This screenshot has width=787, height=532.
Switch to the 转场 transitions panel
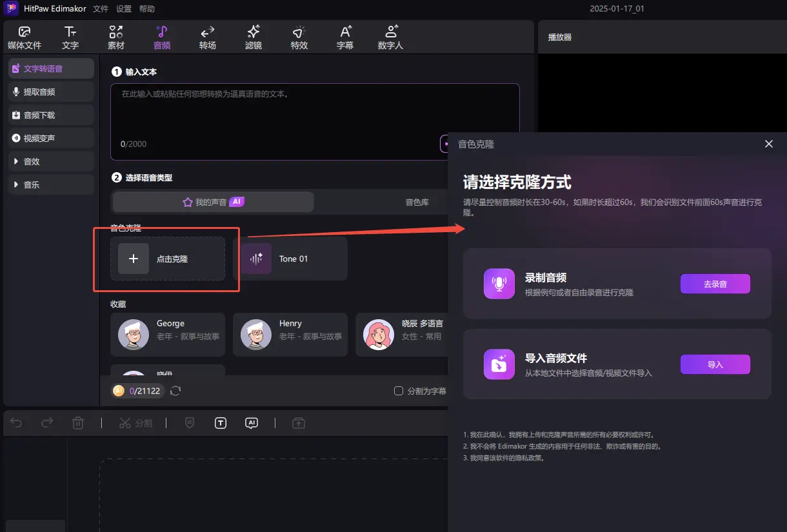(207, 36)
